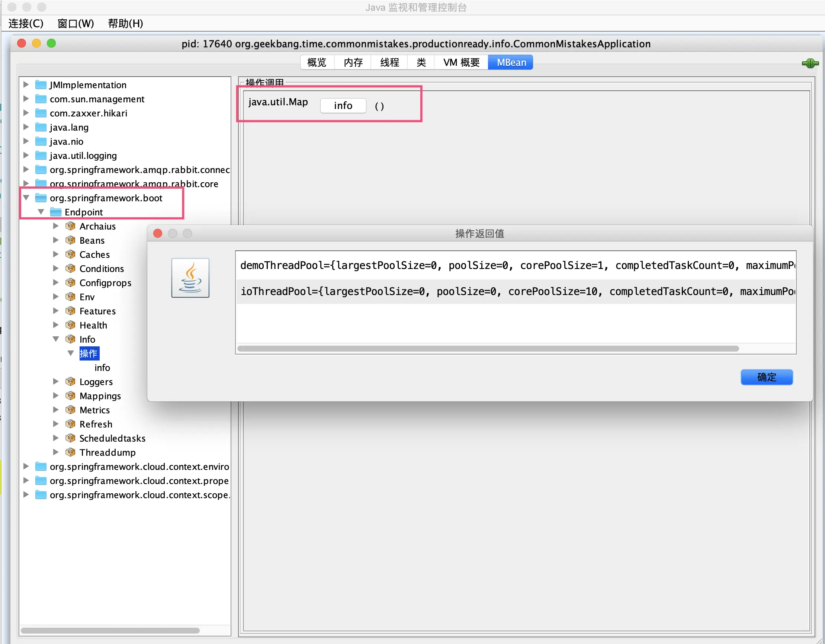Expand the org.springframework.cloud.context.scope node
Viewport: 825px width, 644px height.
(x=26, y=494)
